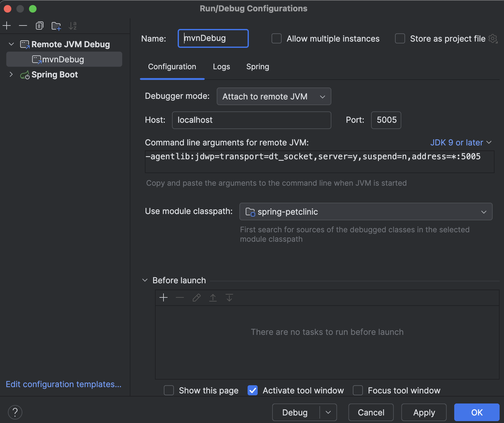Sort configurations alphabetically

click(x=73, y=25)
